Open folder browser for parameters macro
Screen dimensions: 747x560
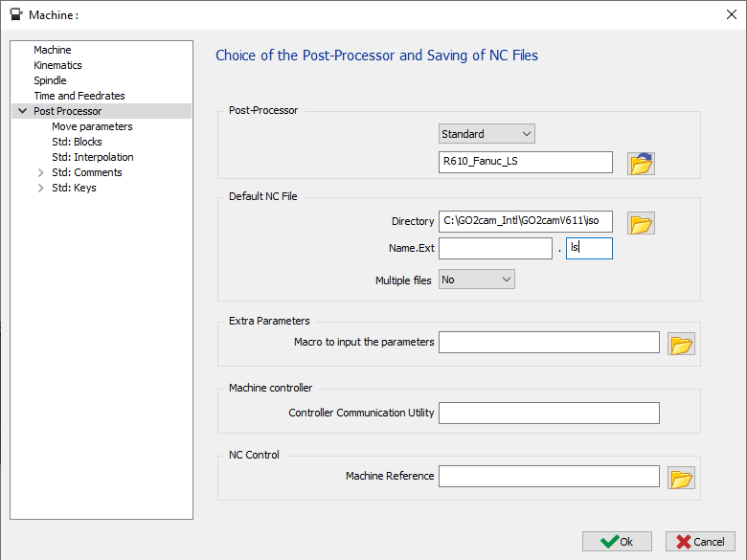tap(681, 344)
